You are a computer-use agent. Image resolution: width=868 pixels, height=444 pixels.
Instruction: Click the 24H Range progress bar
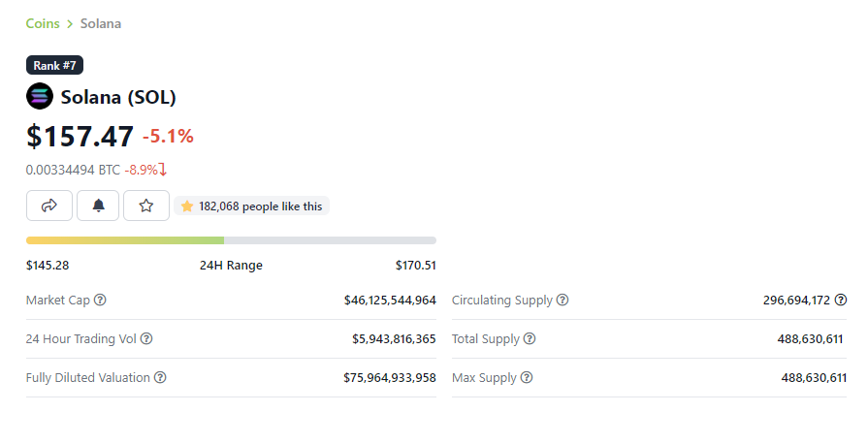point(231,240)
